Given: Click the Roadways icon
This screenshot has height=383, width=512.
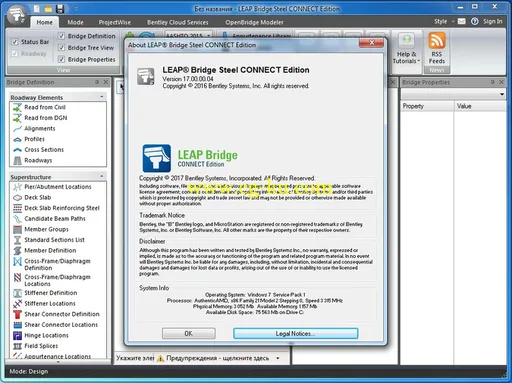Looking at the screenshot, I should pyautogui.click(x=17, y=160).
